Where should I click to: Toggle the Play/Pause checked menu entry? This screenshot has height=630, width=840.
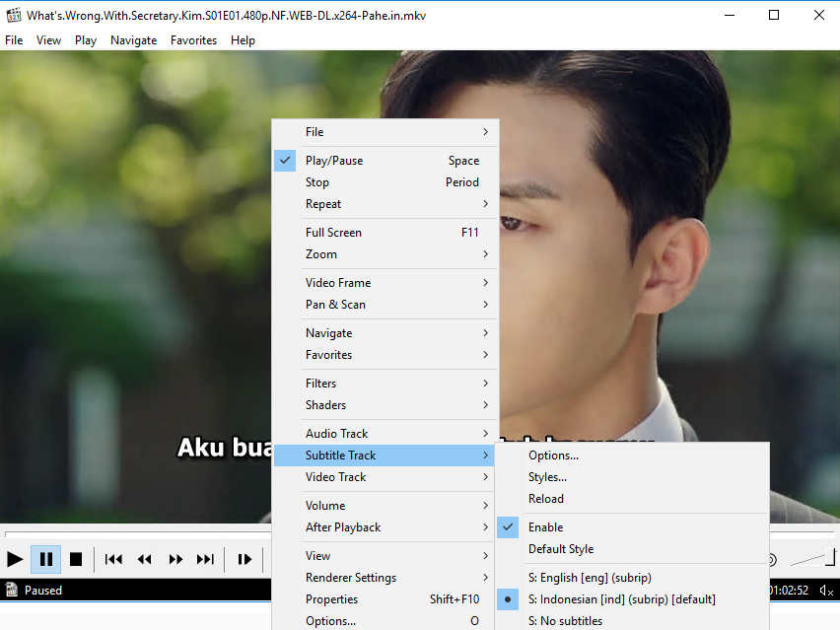pyautogui.click(x=385, y=161)
